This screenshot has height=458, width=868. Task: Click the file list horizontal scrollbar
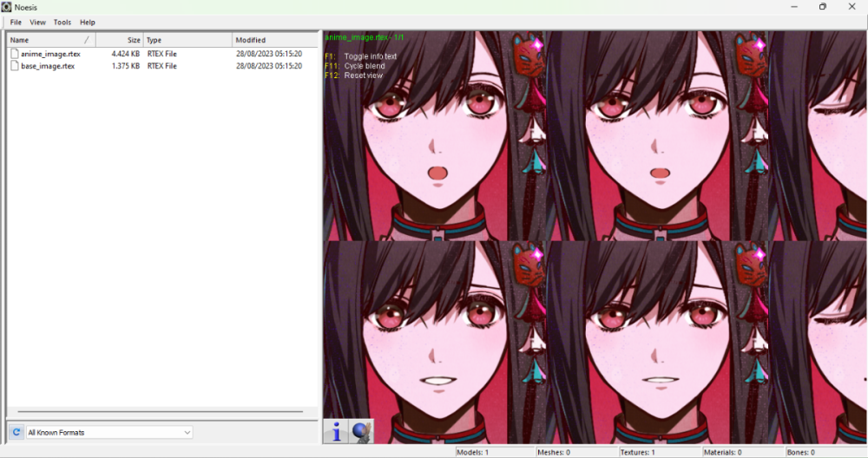[161, 411]
